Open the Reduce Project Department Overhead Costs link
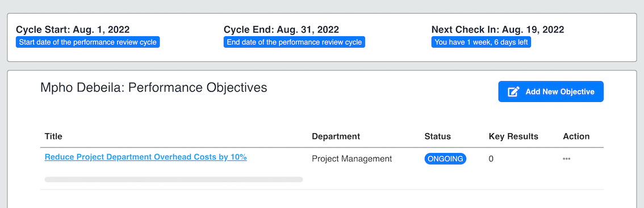 point(145,157)
